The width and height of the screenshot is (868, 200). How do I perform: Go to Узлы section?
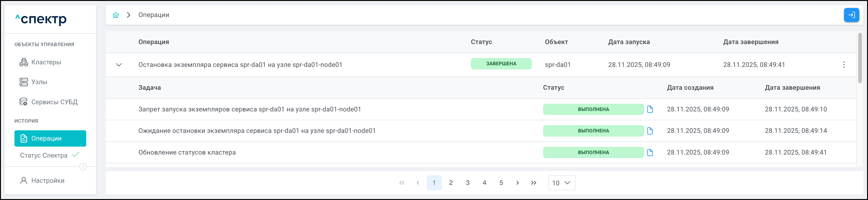pos(39,82)
